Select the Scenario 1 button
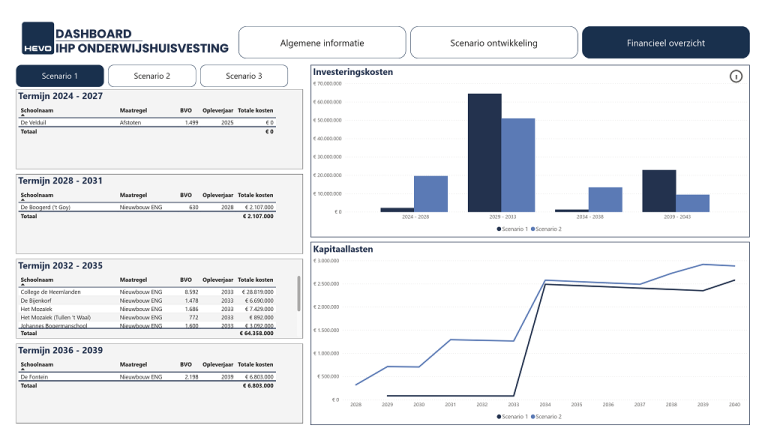This screenshot has height=440, width=768. click(60, 76)
